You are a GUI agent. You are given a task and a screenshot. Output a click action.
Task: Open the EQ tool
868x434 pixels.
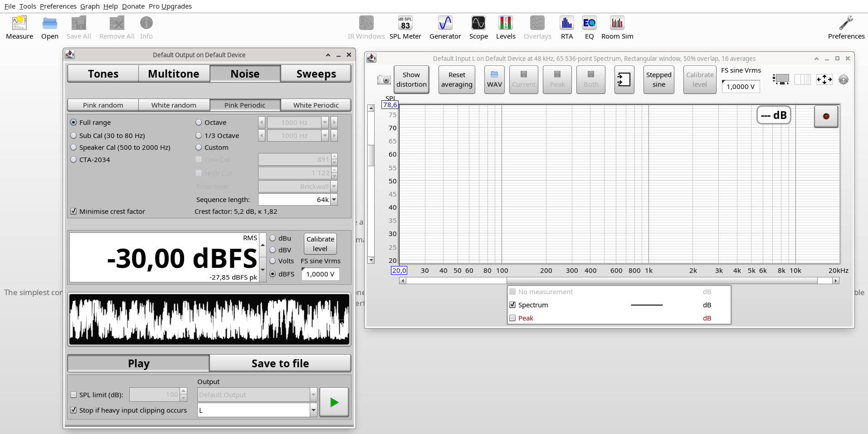(589, 28)
